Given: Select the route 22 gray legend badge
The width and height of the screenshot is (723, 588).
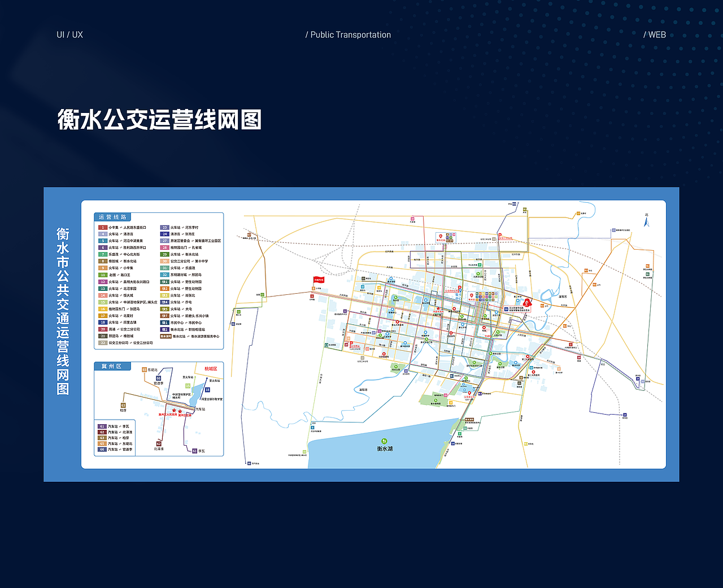Looking at the screenshot, I should point(103,343).
